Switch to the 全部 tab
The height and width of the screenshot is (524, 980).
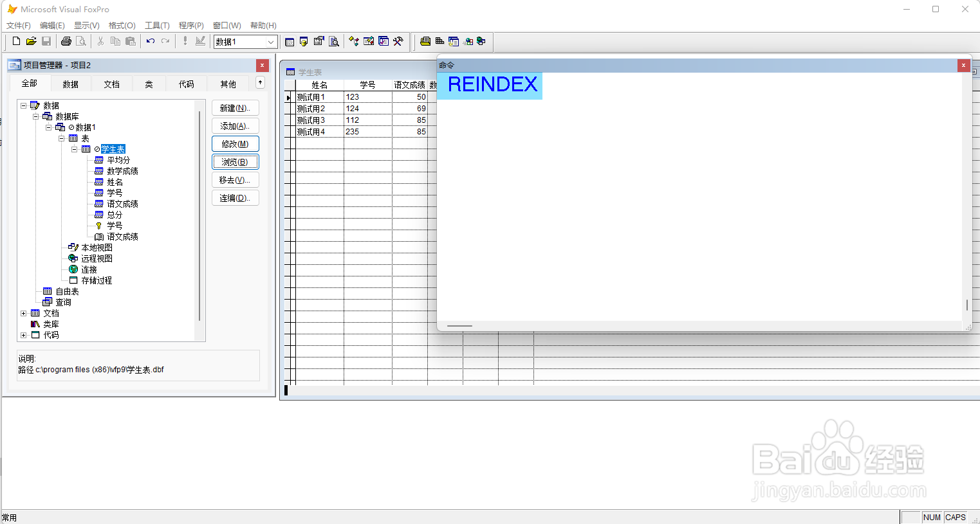click(30, 84)
